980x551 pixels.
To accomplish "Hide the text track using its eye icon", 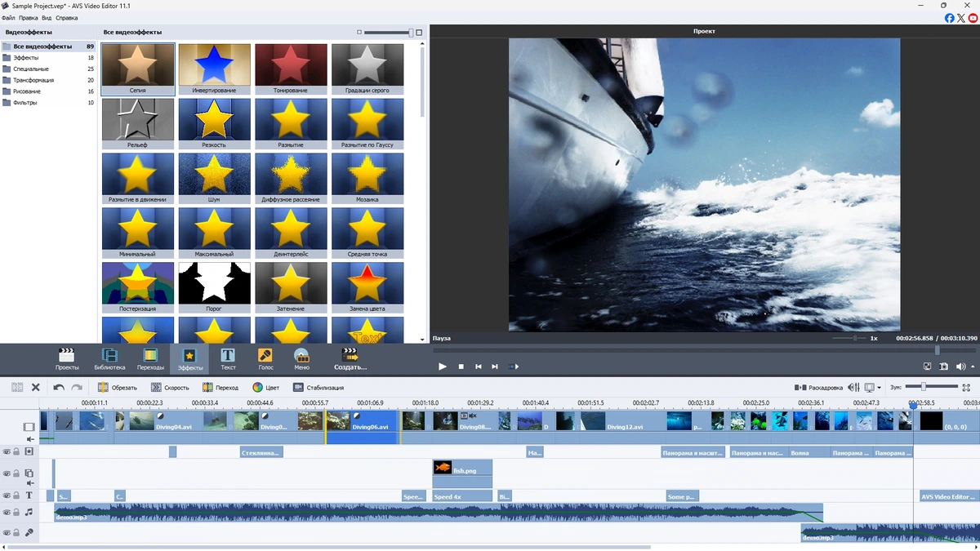I will coord(7,495).
